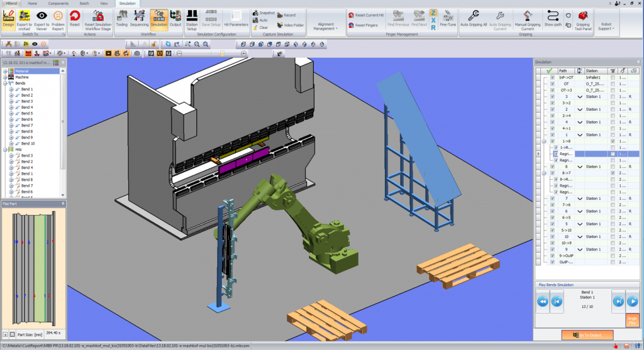644x350 pixels.
Task: Click the Path column header
Action: coord(566,71)
